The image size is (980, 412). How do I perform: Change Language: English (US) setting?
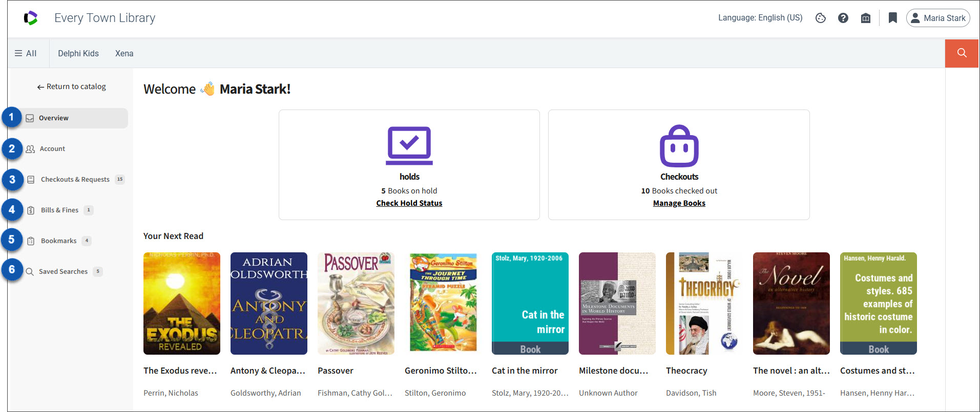coord(760,18)
